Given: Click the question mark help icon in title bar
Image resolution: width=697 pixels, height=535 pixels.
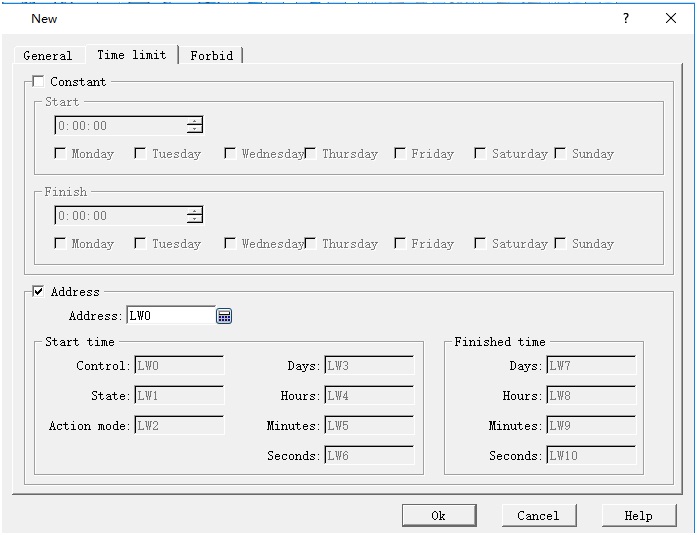Looking at the screenshot, I should pyautogui.click(x=626, y=18).
